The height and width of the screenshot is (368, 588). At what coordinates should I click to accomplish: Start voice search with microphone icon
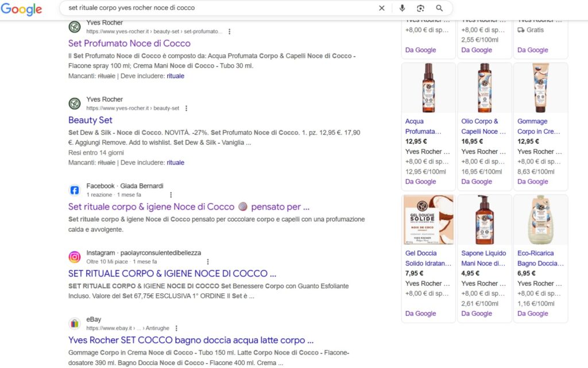coord(402,8)
